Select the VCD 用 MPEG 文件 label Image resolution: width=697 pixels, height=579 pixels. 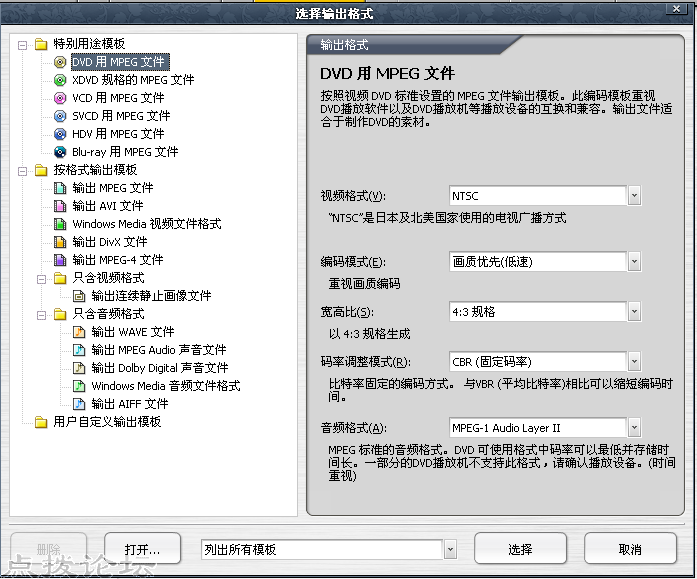tap(118, 98)
